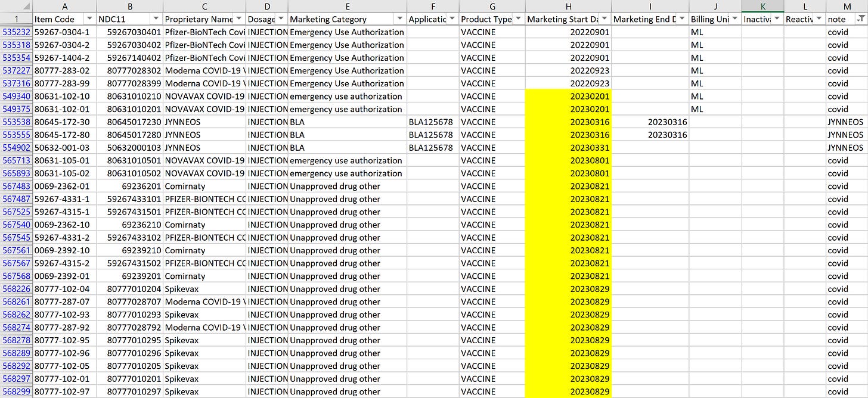The image size is (868, 398).
Task: Click the active filter icon on note column
Action: (x=860, y=19)
